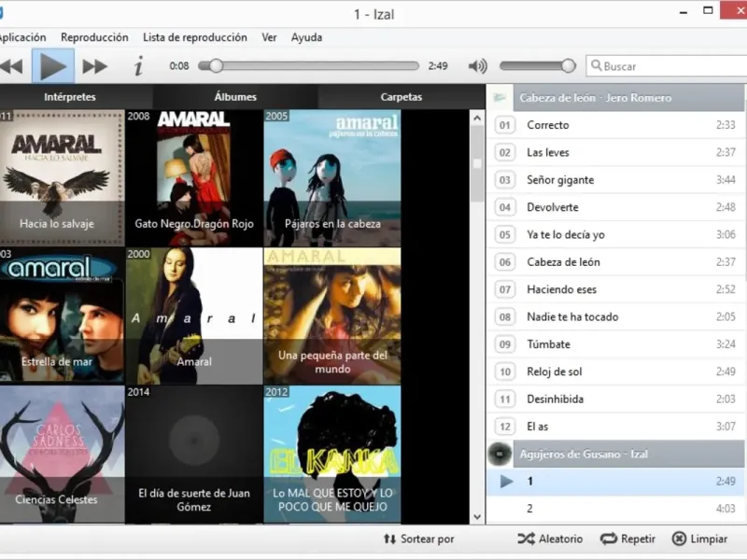Minimize the player window

pos(684,12)
